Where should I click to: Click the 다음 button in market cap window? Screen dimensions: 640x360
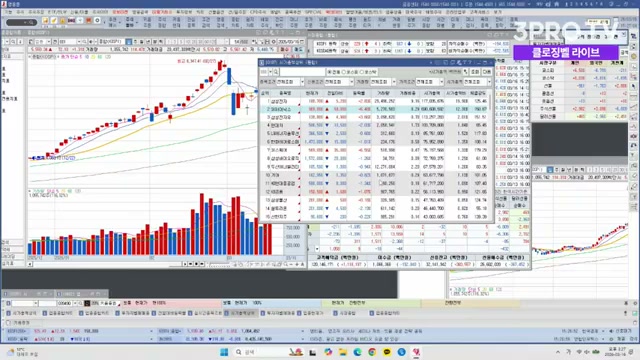(x=487, y=72)
